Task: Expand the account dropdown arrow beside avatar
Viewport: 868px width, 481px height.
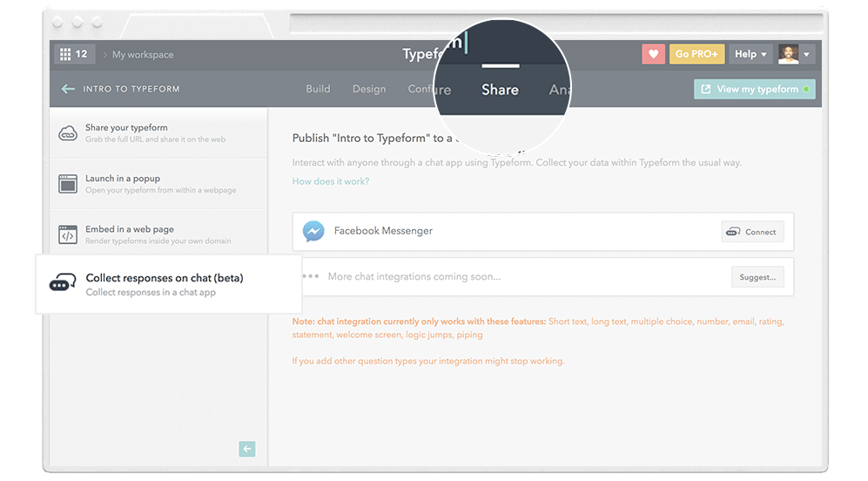Action: point(806,54)
